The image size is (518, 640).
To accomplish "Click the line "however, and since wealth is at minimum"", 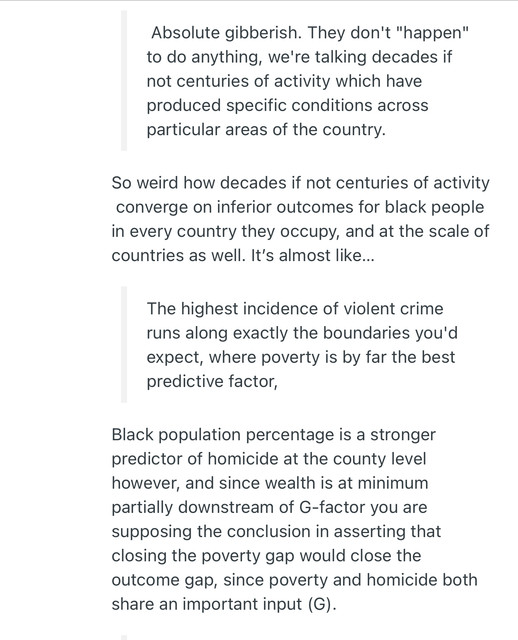I will coord(269,483).
